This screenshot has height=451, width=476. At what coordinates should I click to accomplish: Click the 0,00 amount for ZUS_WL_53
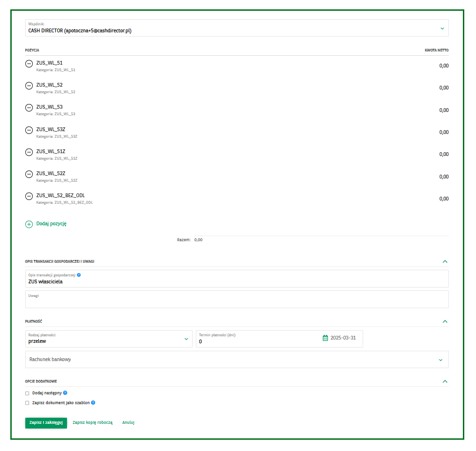(444, 110)
